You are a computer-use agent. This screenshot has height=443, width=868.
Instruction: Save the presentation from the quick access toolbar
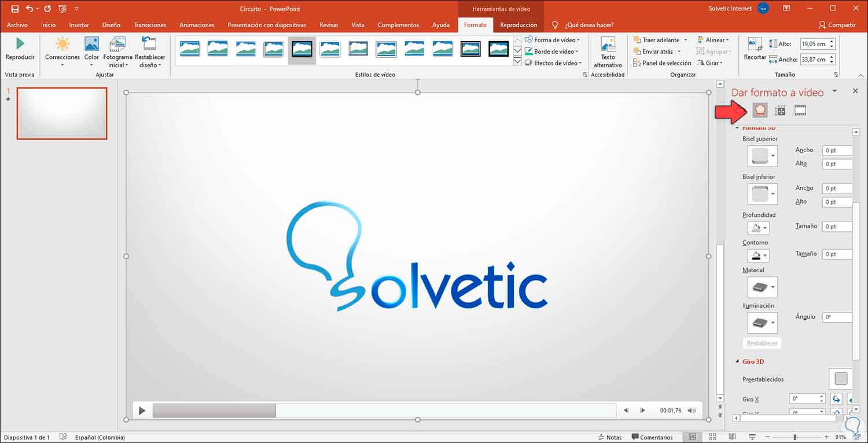coord(15,9)
